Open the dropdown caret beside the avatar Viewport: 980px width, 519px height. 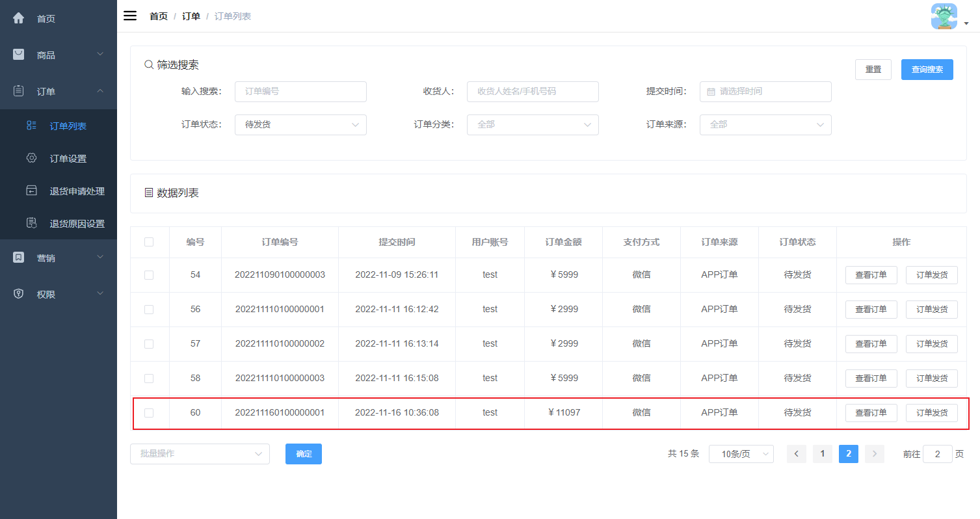[966, 23]
